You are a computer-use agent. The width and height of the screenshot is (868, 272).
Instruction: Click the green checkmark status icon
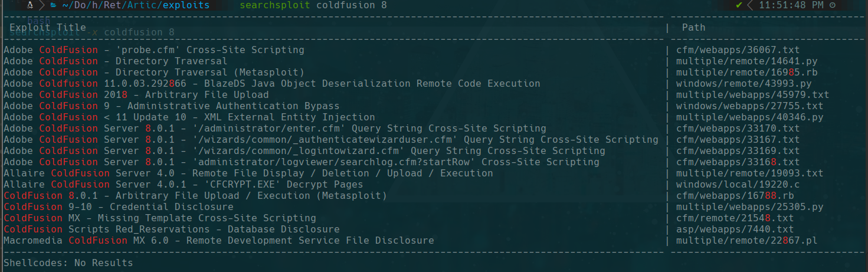[x=739, y=5]
